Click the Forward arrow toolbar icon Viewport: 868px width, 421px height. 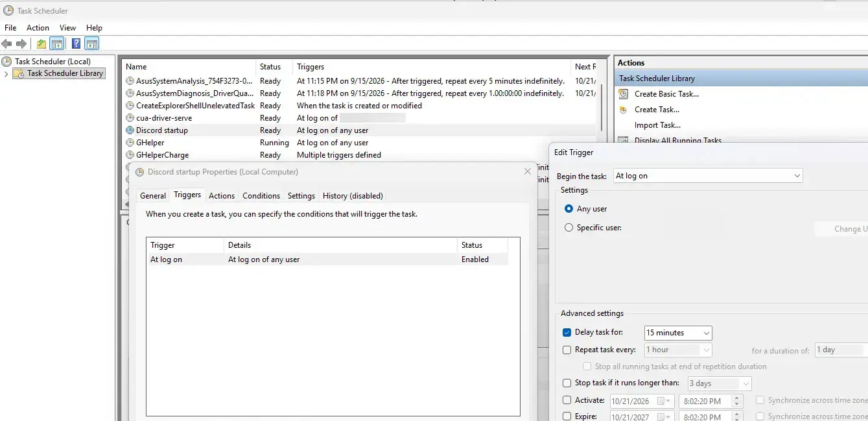click(x=21, y=44)
